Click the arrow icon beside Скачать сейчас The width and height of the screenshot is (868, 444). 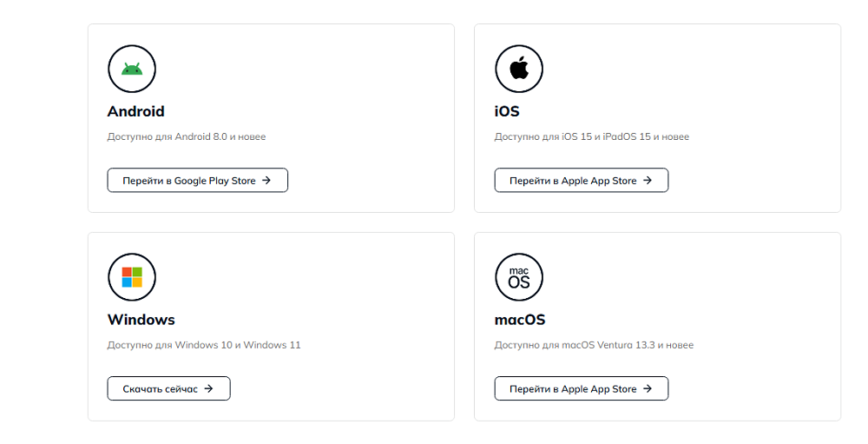(x=208, y=389)
